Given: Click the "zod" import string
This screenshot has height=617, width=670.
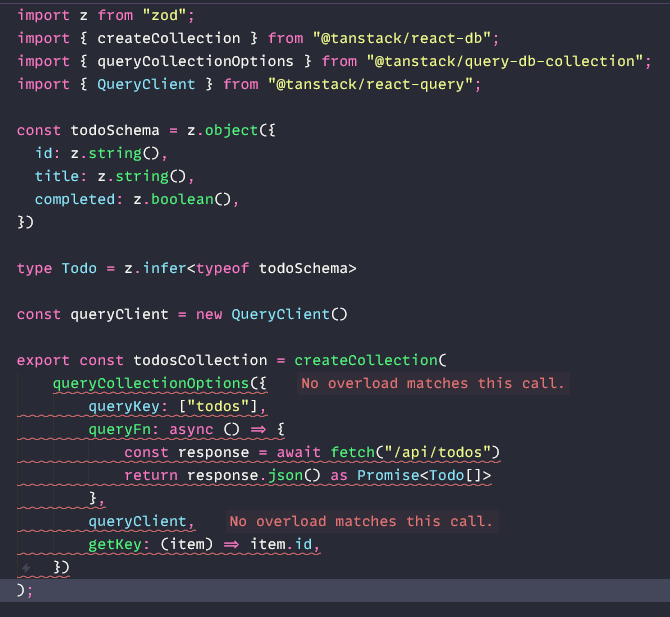Looking at the screenshot, I should point(165,16).
